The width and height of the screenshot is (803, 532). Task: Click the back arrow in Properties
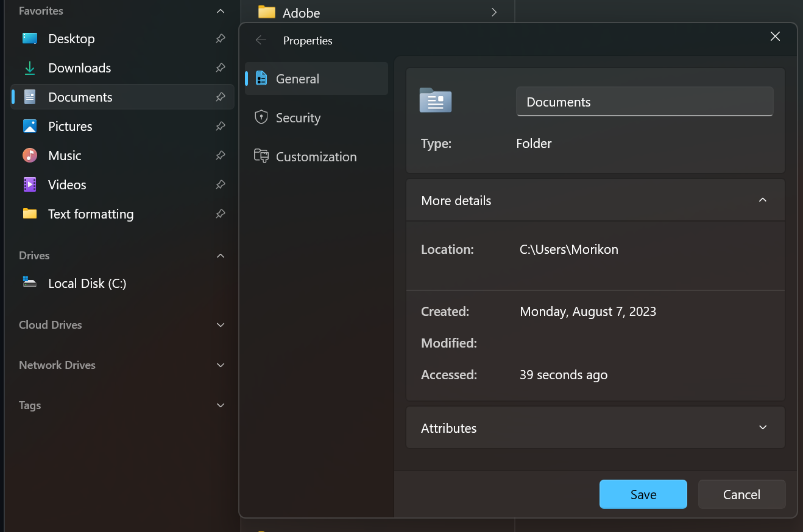(261, 40)
